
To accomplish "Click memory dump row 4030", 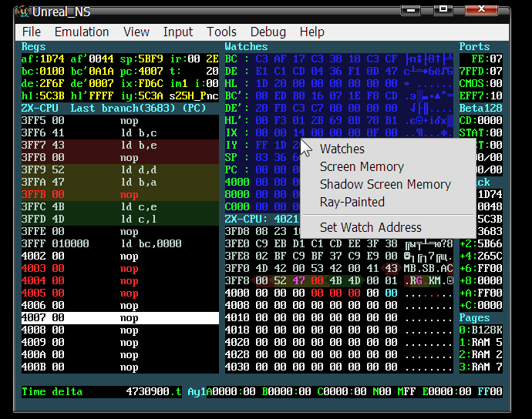I will point(339,367).
